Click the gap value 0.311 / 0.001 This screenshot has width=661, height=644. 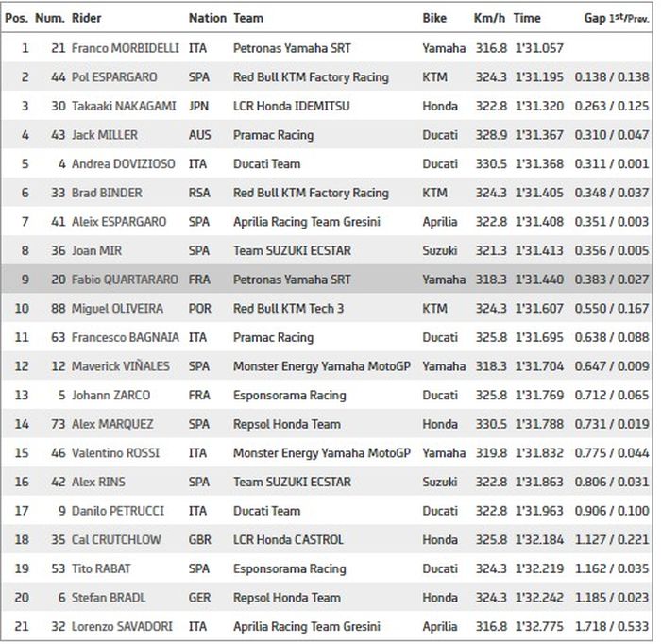[612, 163]
